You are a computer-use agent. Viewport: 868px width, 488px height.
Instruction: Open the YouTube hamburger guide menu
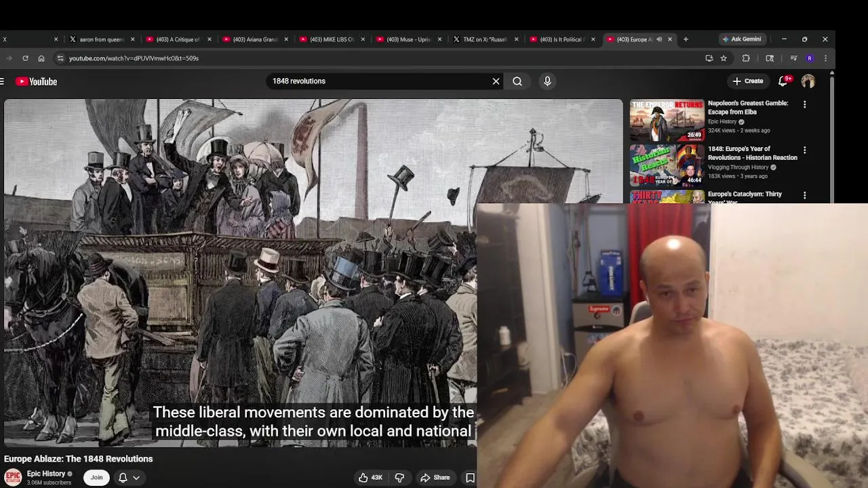tap(3, 81)
